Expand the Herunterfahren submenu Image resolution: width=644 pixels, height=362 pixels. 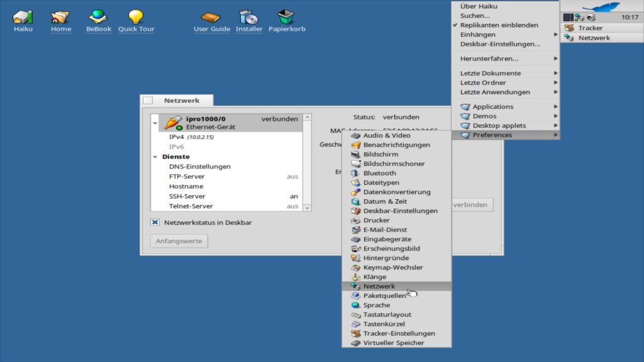[506, 58]
